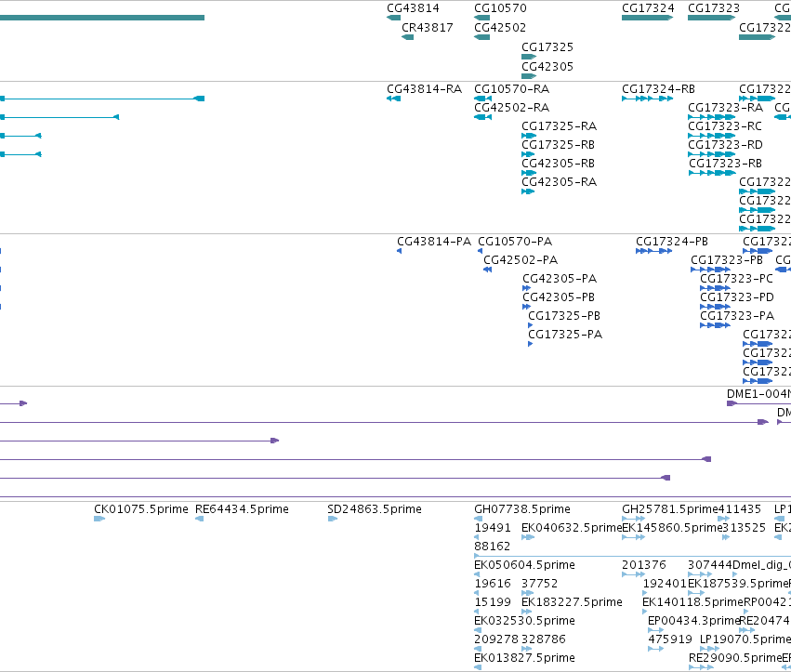Open protein CG17323-PC
The height and width of the screenshot is (672, 791).
736,279
